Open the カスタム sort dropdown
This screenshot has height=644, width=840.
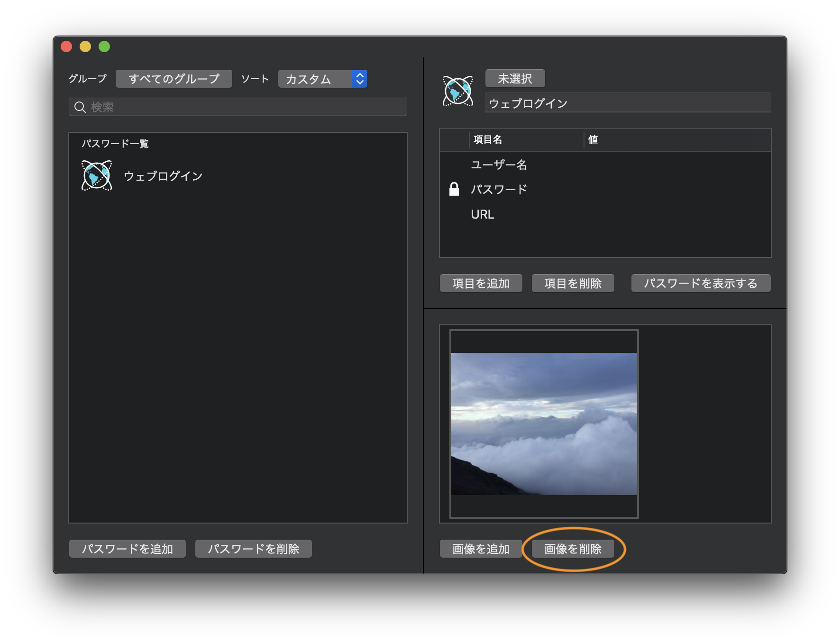323,79
